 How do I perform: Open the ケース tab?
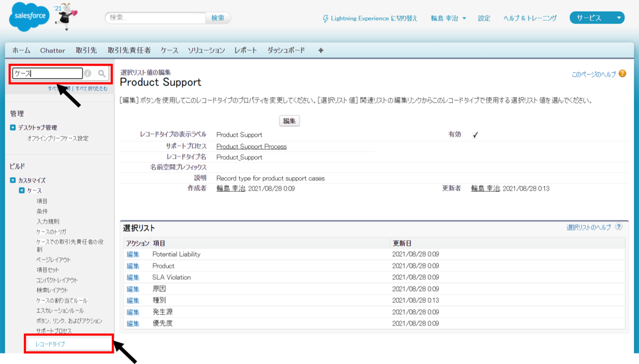(x=169, y=51)
